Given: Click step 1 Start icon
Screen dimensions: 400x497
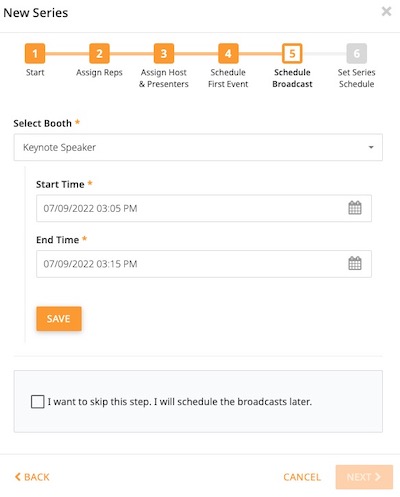Looking at the screenshot, I should (35, 53).
